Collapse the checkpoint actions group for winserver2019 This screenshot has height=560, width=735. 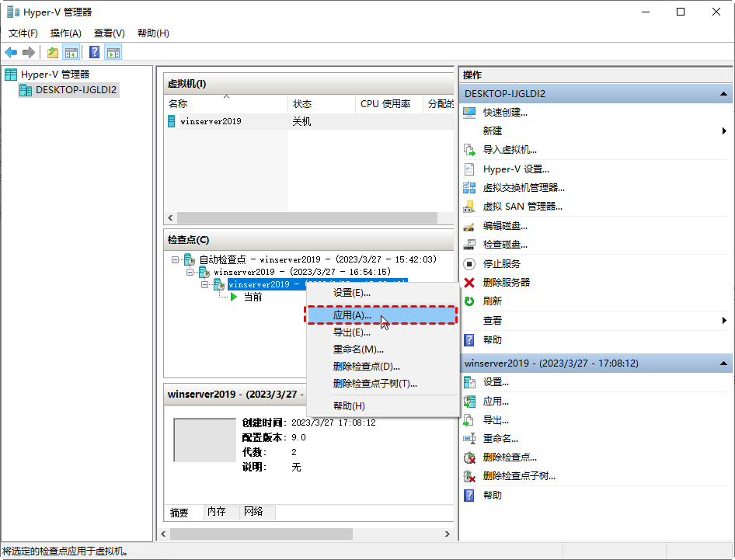pos(723,363)
